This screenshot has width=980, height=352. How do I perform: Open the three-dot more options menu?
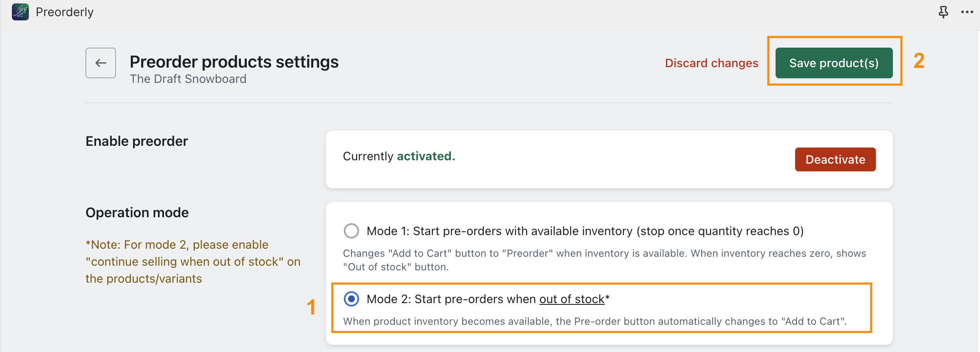coord(967,12)
